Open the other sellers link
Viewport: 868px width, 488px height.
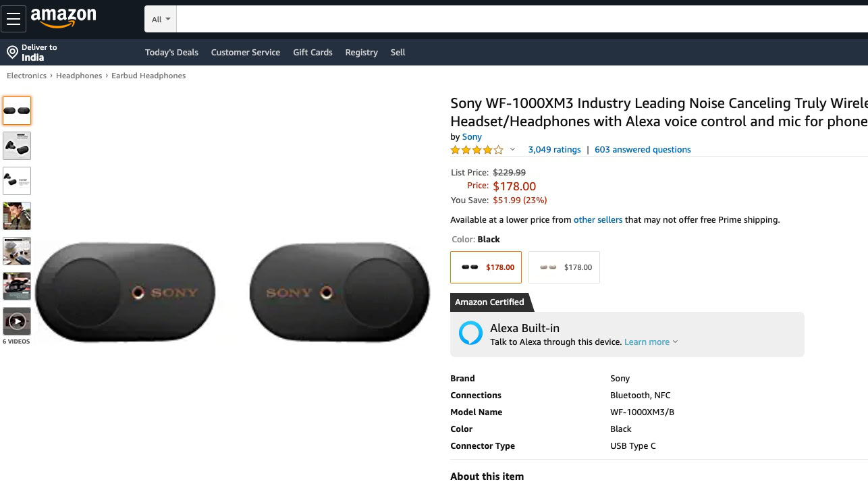coord(597,220)
